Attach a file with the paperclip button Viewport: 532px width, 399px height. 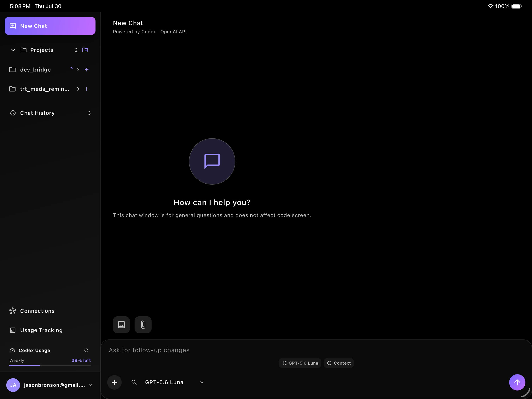click(143, 325)
